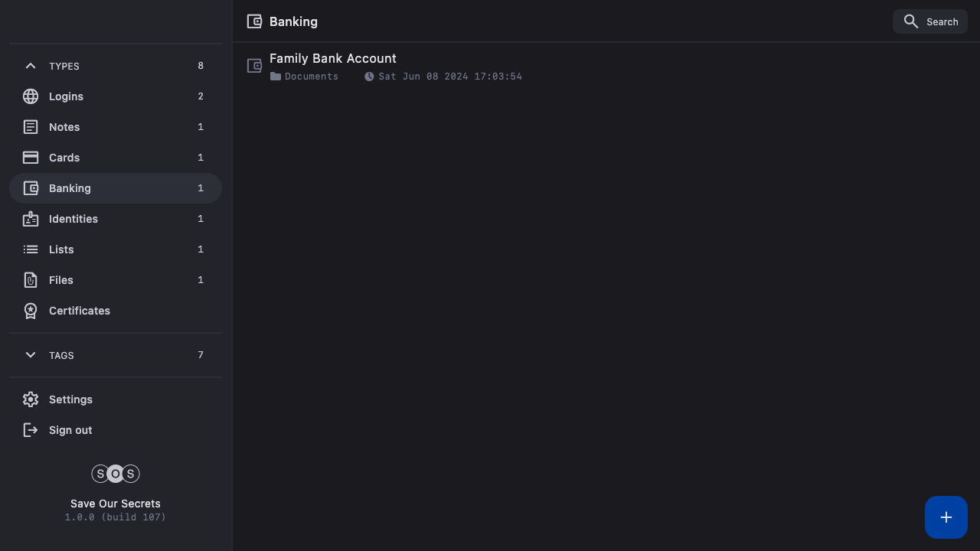Click the Family Bank Account wallet icon
The height and width of the screenshot is (551, 980).
click(x=254, y=66)
